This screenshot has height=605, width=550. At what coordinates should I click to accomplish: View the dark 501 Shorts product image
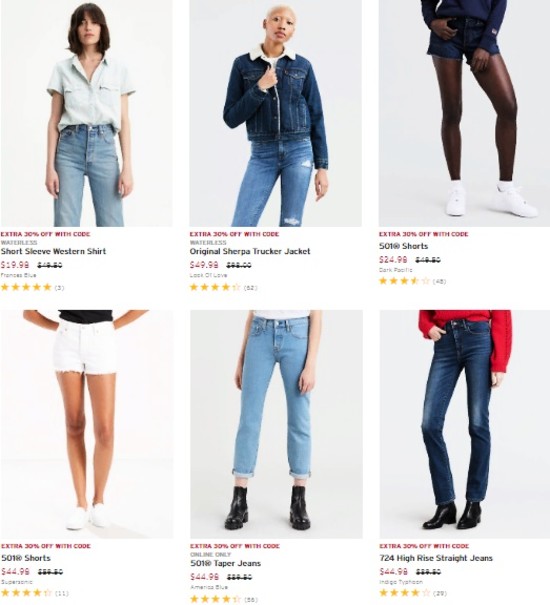464,113
